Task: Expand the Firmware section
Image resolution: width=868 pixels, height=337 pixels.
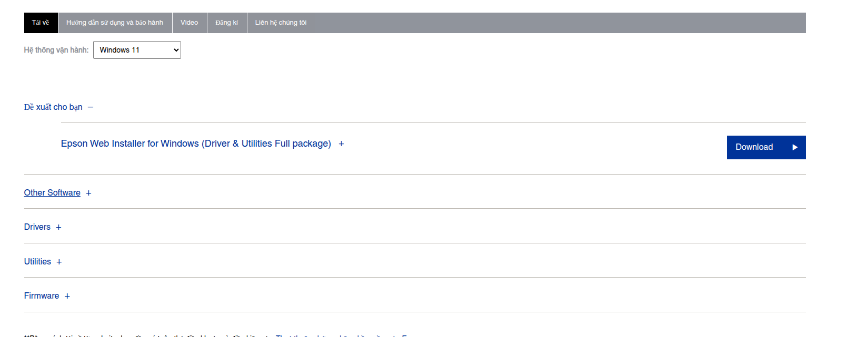Action: (x=42, y=296)
